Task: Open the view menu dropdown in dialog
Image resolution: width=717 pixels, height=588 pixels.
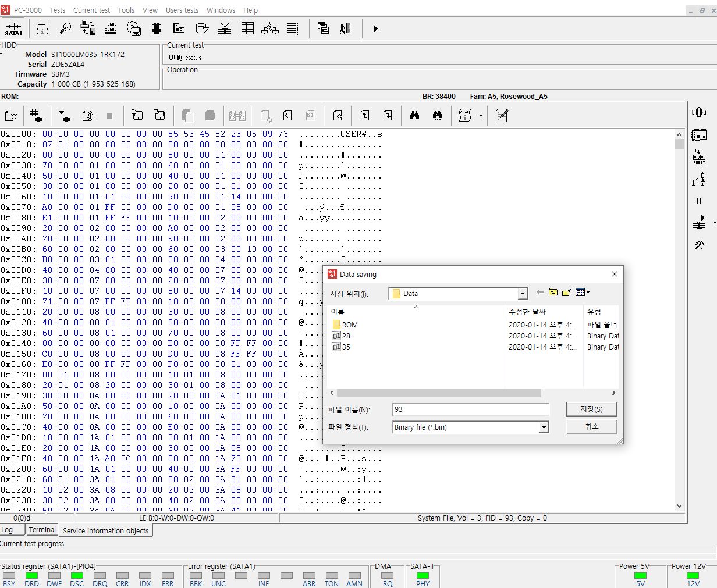Action: (x=583, y=293)
